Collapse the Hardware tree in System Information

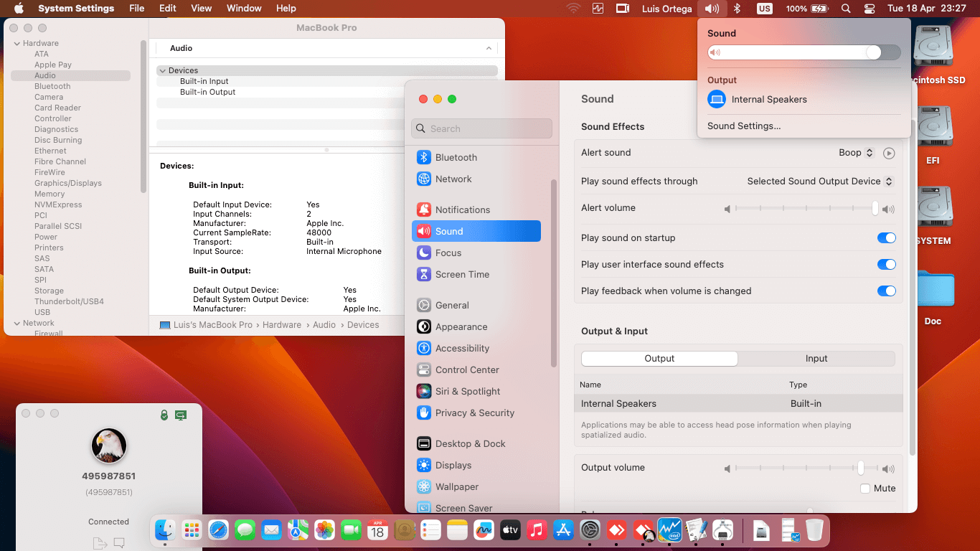click(17, 43)
